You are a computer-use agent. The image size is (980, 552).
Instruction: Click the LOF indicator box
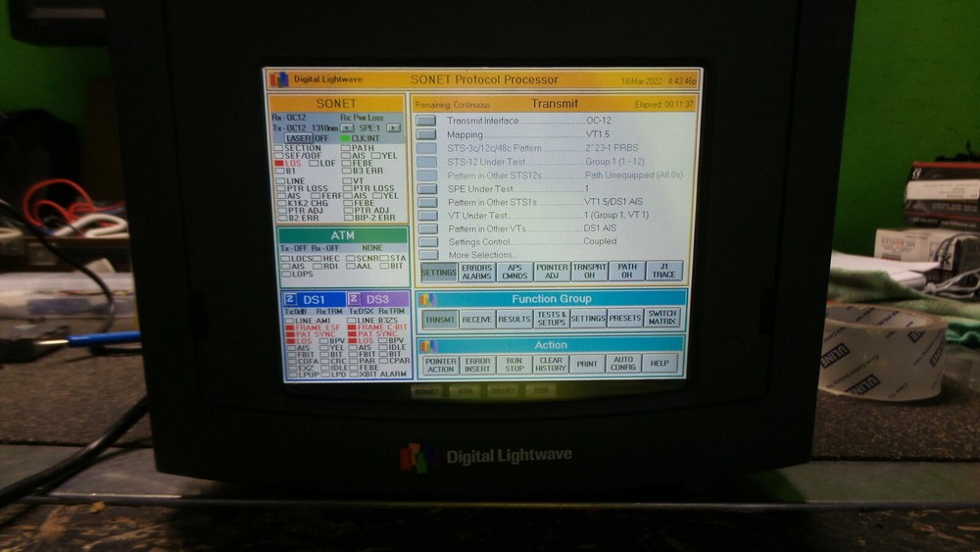pos(314,163)
